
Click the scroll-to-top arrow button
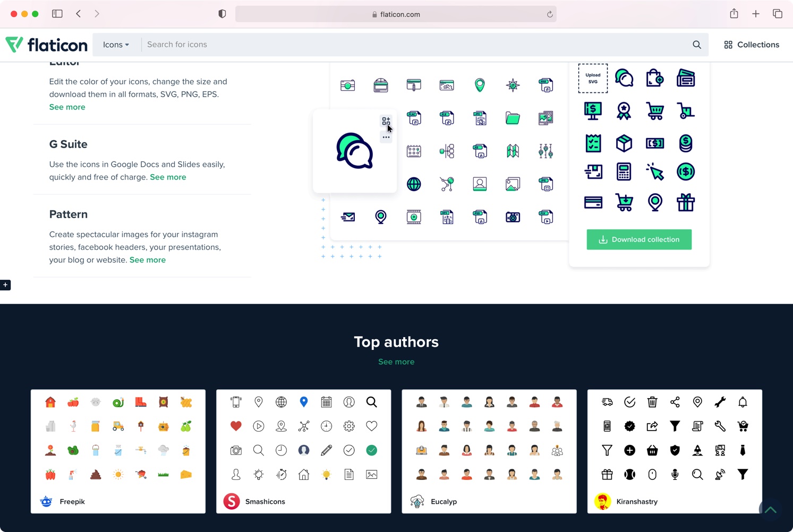771,510
